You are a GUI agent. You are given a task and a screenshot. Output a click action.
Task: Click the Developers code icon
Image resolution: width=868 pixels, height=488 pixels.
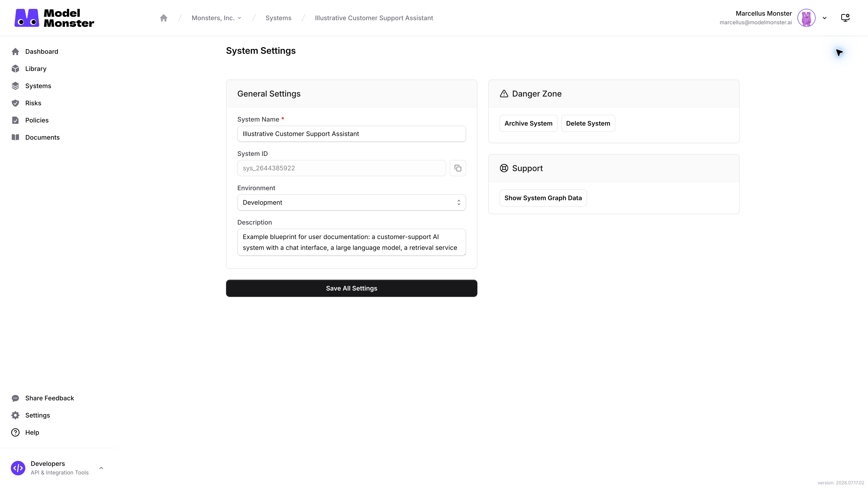coord(18,468)
